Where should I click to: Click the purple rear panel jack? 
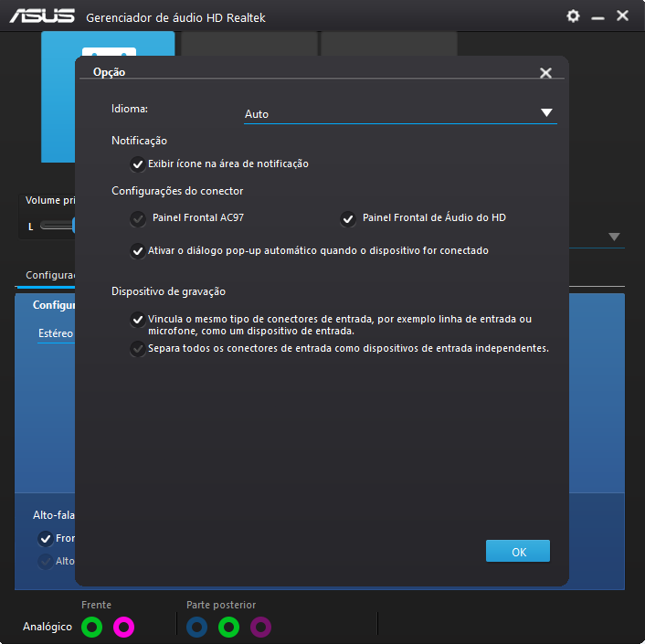(x=260, y=627)
